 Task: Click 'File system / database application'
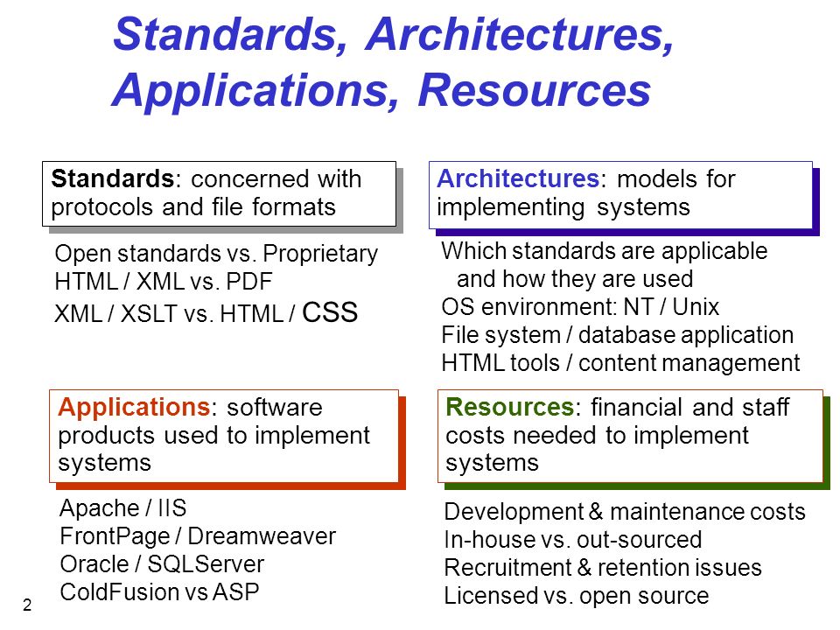click(617, 335)
